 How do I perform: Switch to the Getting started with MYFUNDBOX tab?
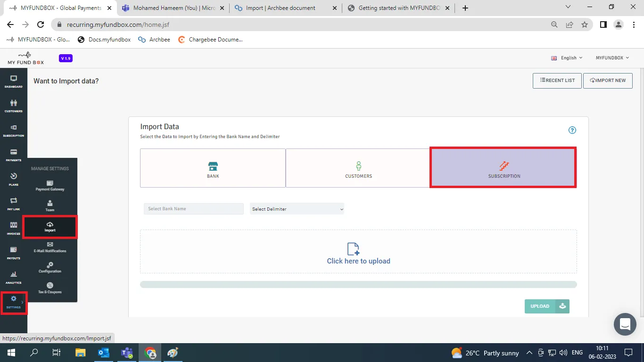coord(398,8)
